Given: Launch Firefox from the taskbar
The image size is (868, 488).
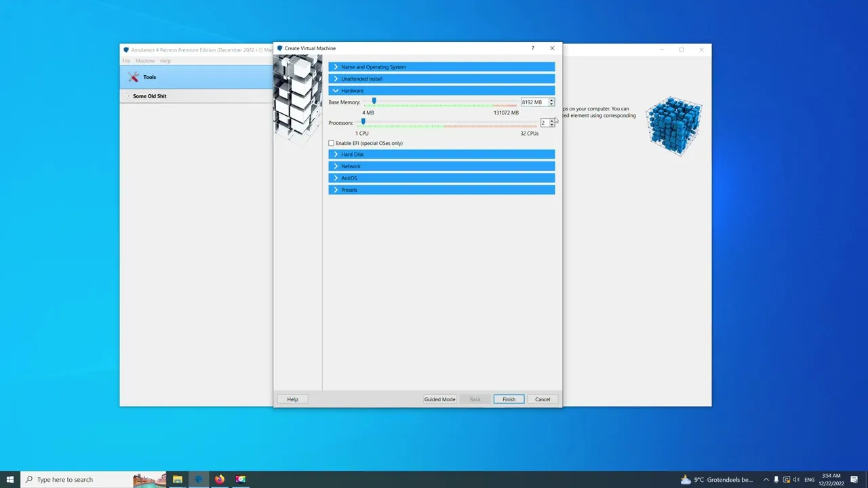Looking at the screenshot, I should pos(220,479).
